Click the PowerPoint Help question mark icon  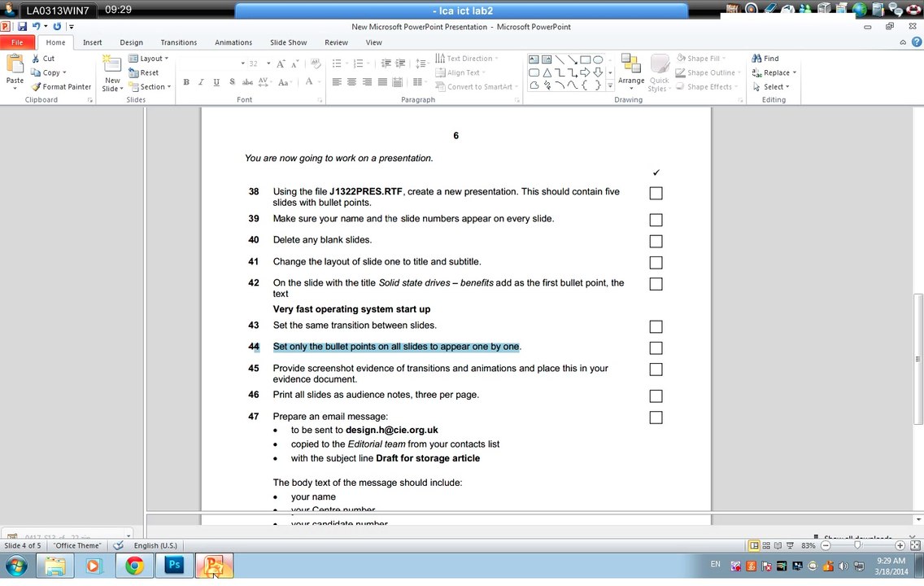coord(917,42)
